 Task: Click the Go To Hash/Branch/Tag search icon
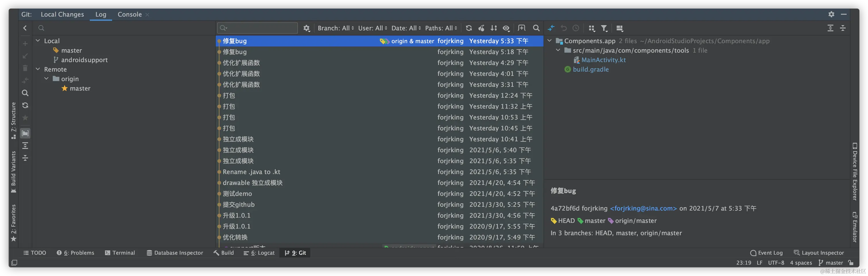536,28
